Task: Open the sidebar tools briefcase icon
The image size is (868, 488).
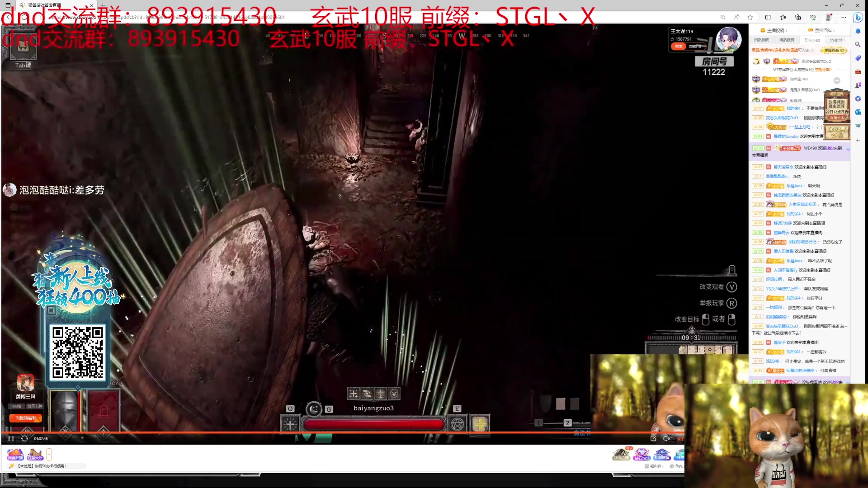Action: point(858,71)
